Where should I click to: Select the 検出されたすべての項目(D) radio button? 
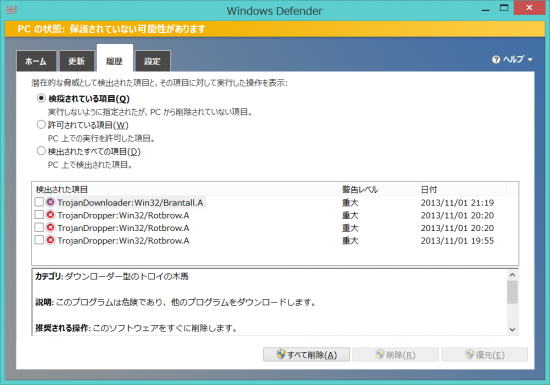(41, 151)
